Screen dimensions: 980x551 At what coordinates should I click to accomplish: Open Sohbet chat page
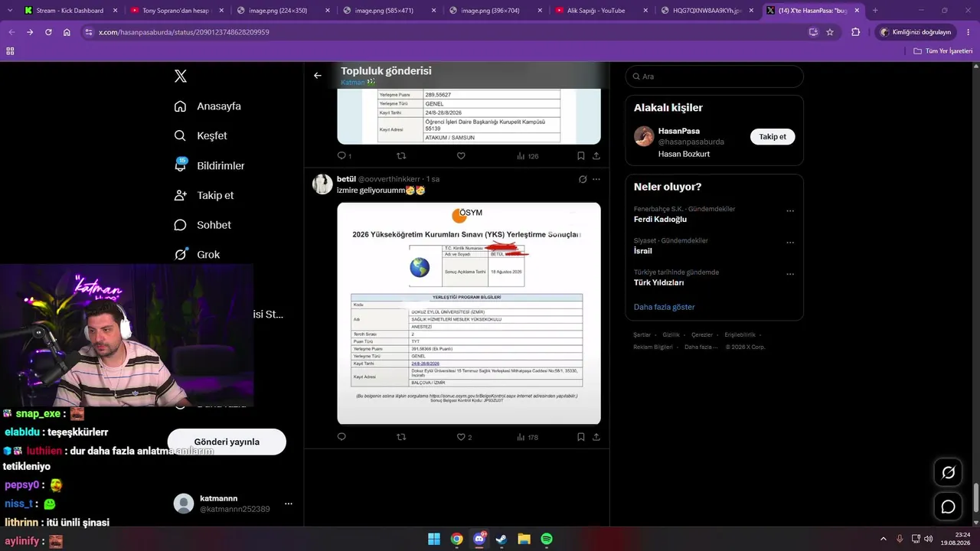pyautogui.click(x=202, y=225)
